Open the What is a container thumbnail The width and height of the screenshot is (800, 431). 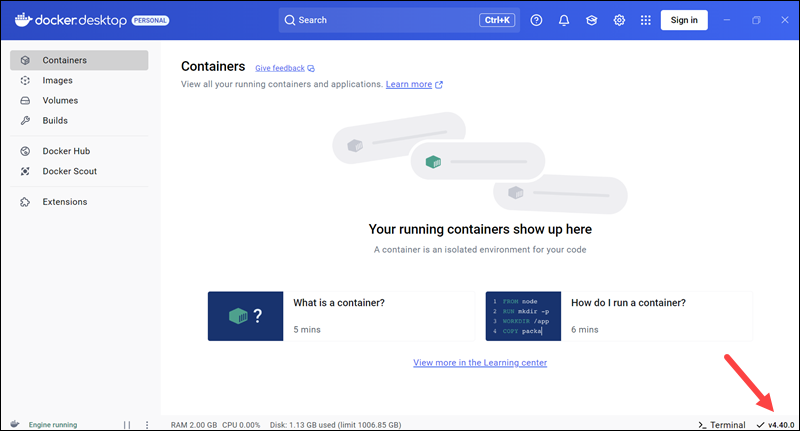(x=245, y=316)
